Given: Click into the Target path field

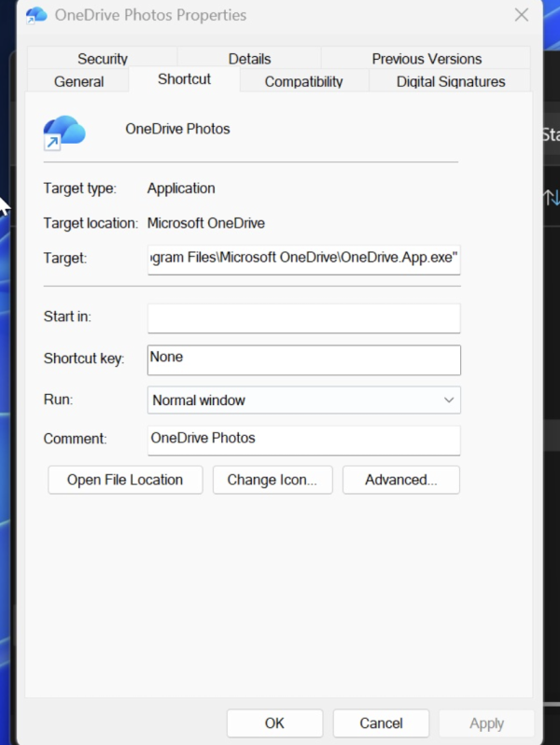Looking at the screenshot, I should [x=304, y=259].
